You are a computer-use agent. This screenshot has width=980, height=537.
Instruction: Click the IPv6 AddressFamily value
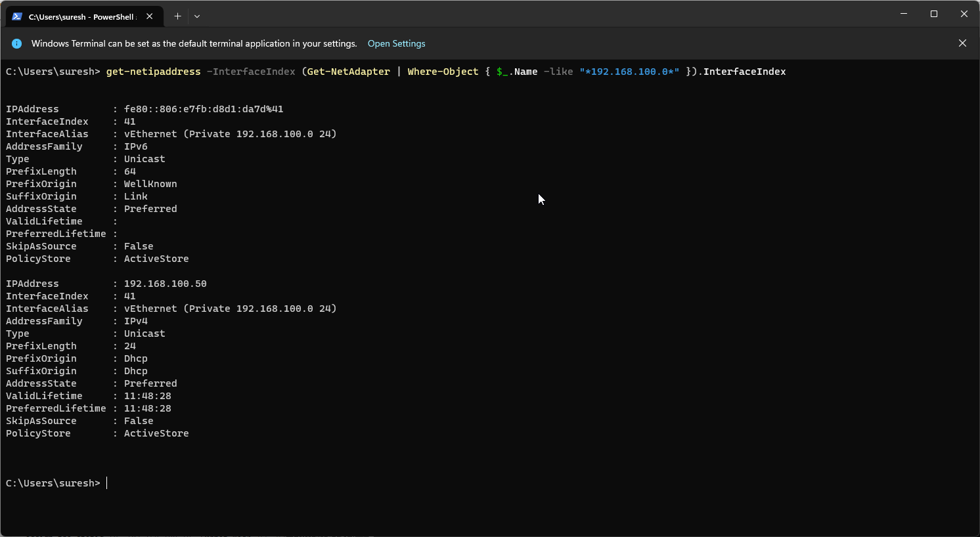136,146
